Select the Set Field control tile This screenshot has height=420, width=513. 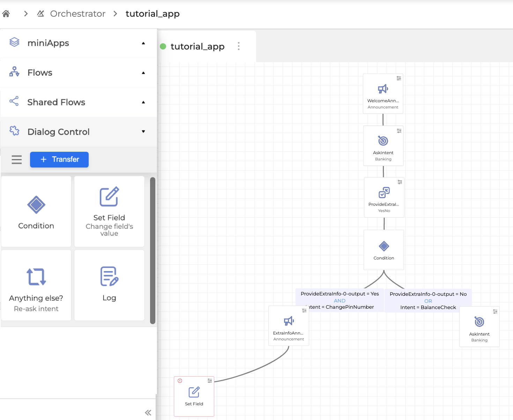[x=109, y=211]
